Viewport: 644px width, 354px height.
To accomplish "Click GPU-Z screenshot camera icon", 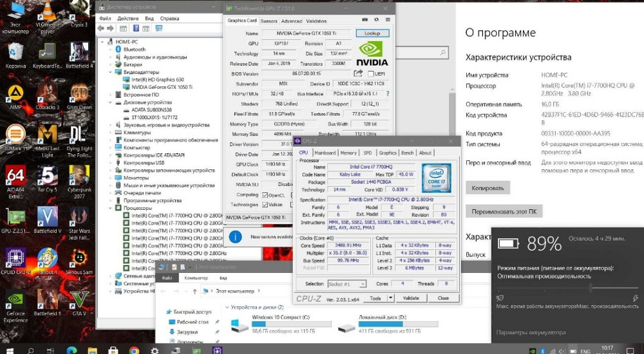I will pyautogui.click(x=365, y=21).
